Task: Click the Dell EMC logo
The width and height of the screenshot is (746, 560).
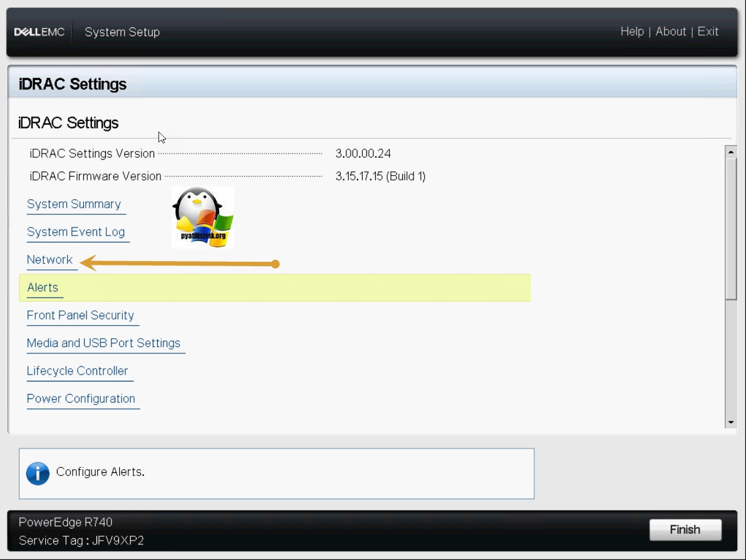Action: [39, 32]
